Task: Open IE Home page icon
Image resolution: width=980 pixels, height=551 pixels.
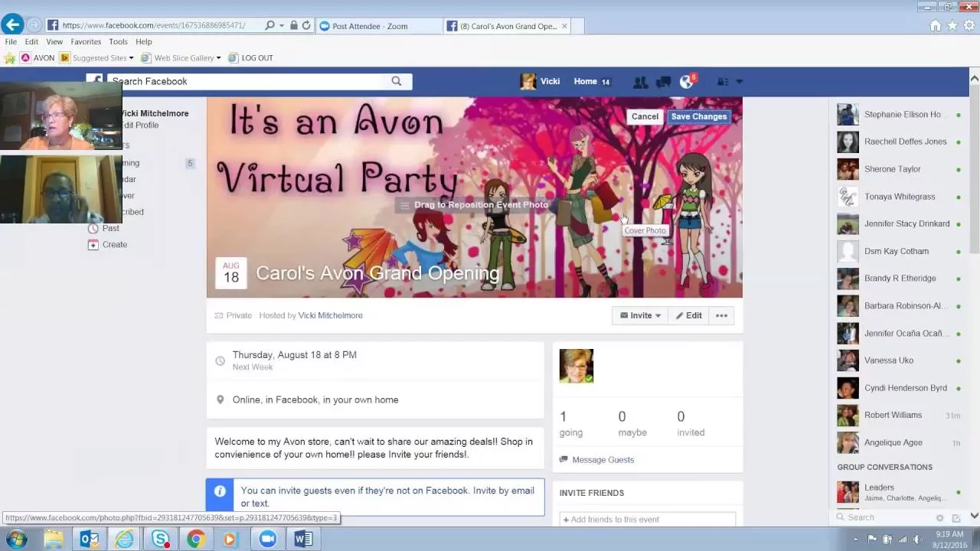Action: 936,25
